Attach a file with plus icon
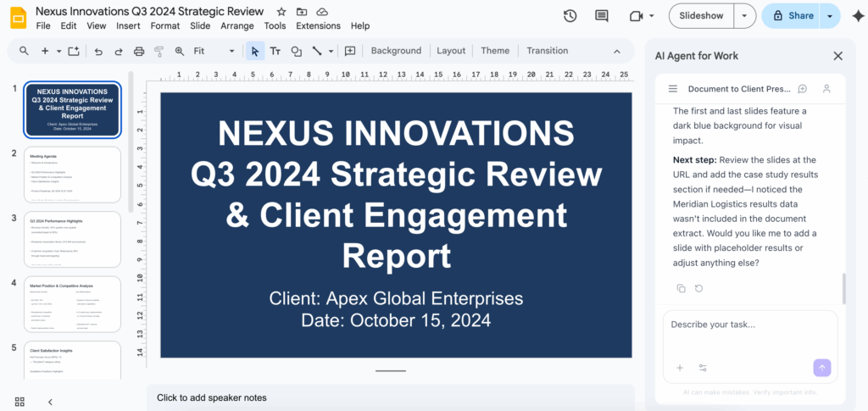The height and width of the screenshot is (411, 868). pyautogui.click(x=680, y=368)
